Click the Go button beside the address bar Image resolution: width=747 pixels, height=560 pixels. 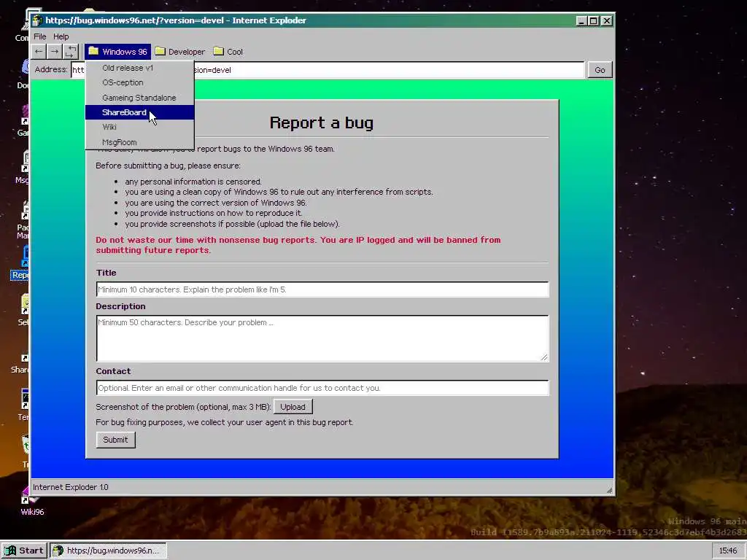pyautogui.click(x=600, y=70)
